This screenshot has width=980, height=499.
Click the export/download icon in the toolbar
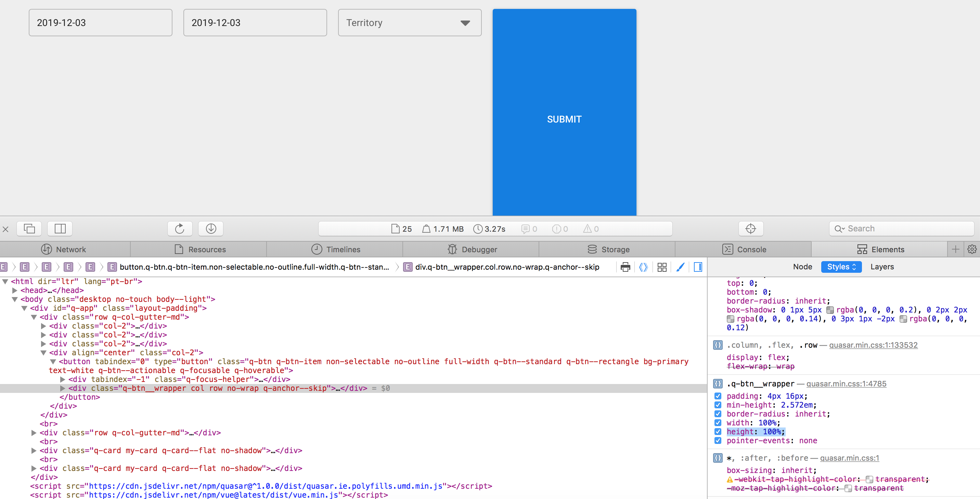pos(210,228)
